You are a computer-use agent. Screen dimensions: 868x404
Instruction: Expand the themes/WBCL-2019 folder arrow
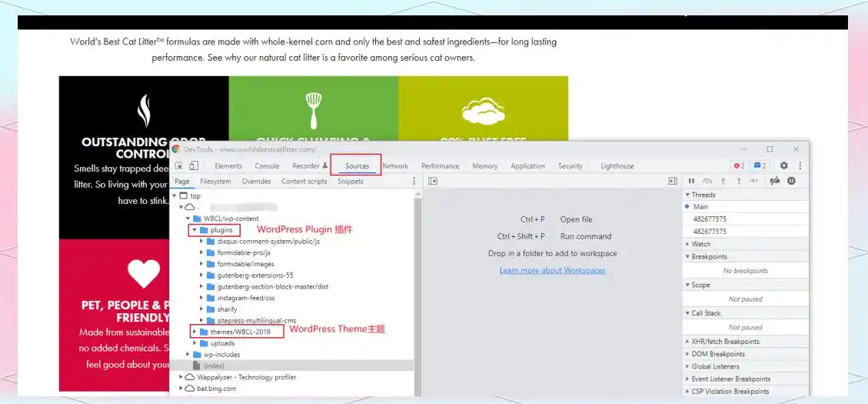click(x=195, y=332)
